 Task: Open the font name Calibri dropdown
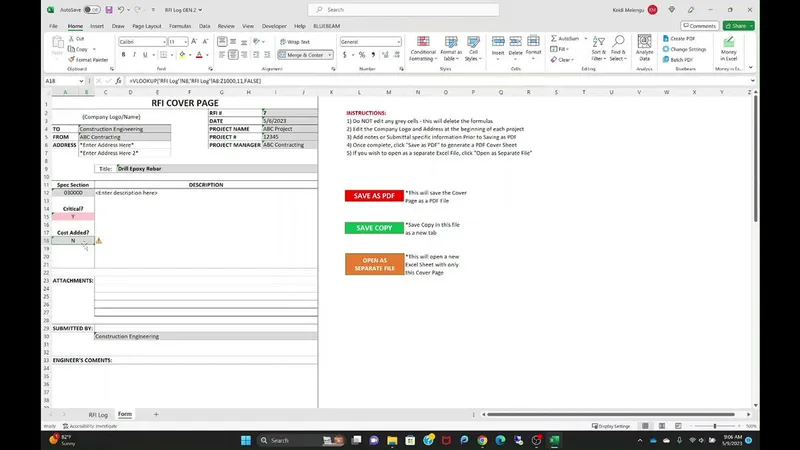[x=164, y=42]
